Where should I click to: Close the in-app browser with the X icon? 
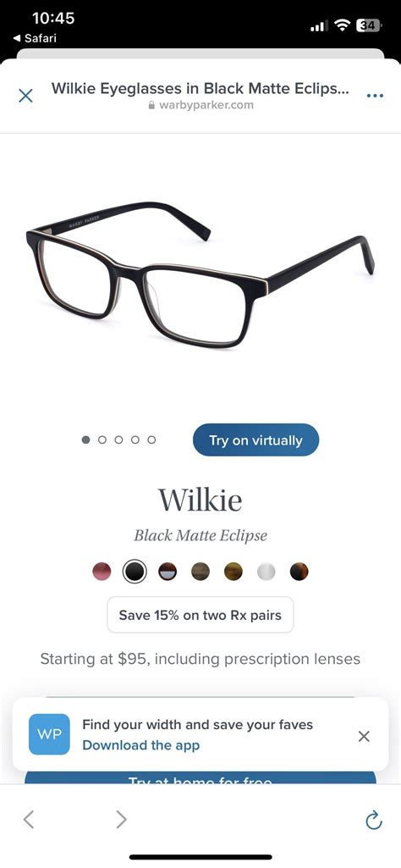point(25,96)
